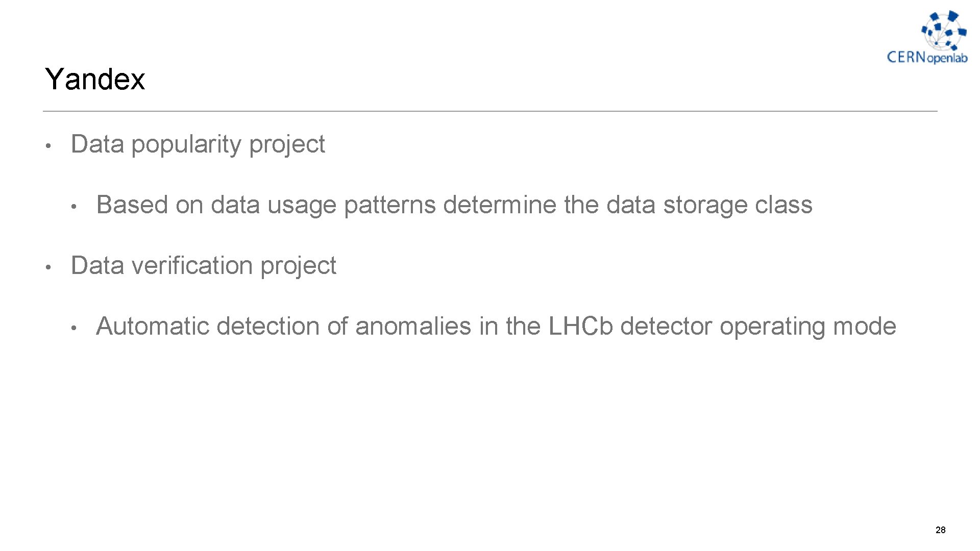Click the slide number 28
The height and width of the screenshot is (551, 980).
click(940, 530)
